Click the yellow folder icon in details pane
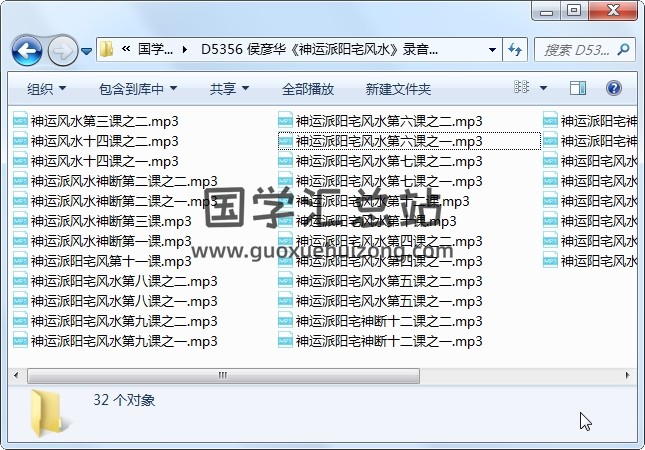The width and height of the screenshot is (645, 450). (48, 412)
